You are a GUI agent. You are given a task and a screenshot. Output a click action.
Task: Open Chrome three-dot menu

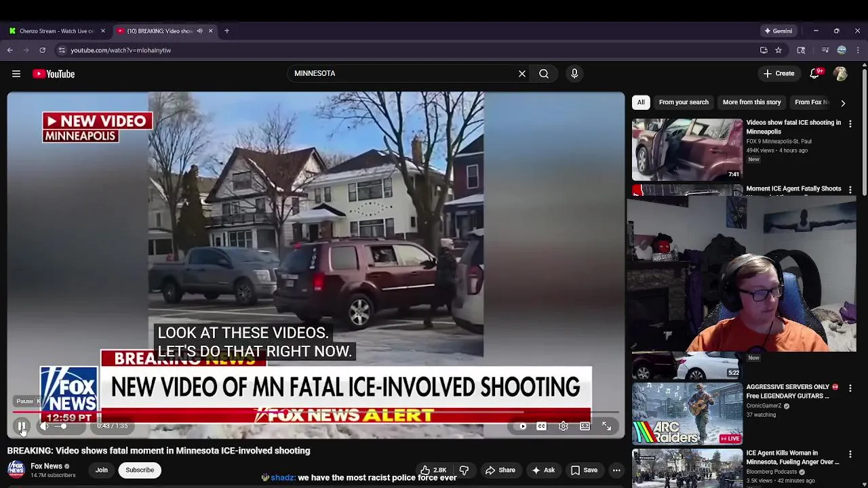[858, 50]
